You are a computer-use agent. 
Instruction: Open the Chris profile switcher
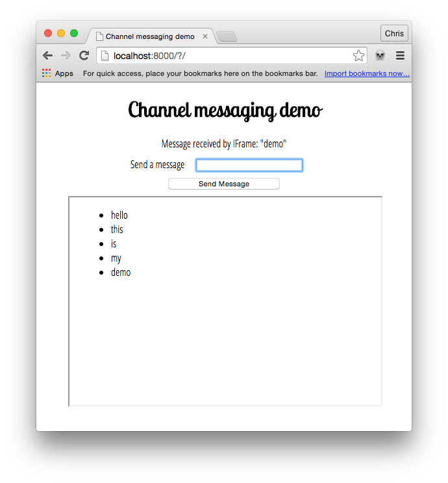(394, 34)
